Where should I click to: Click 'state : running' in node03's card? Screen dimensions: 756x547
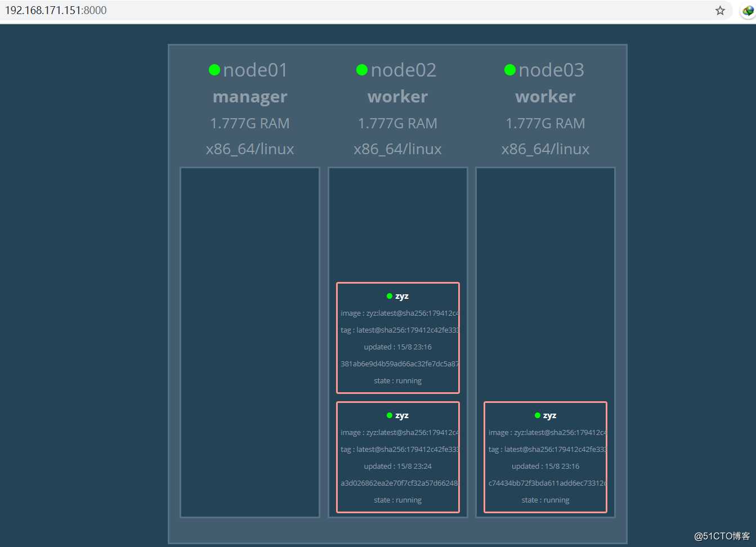coord(545,500)
